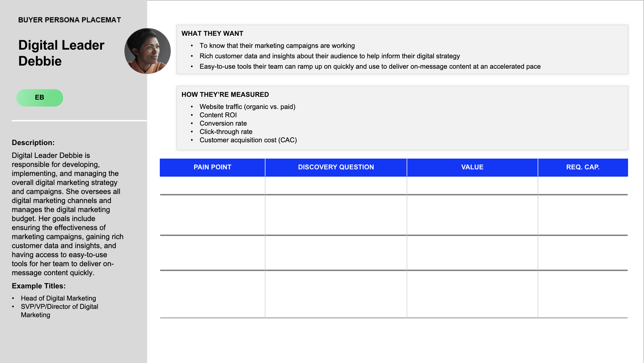Image resolution: width=644 pixels, height=363 pixels.
Task: Click the HOW THEY'RE MEASURED section title
Action: click(x=225, y=94)
